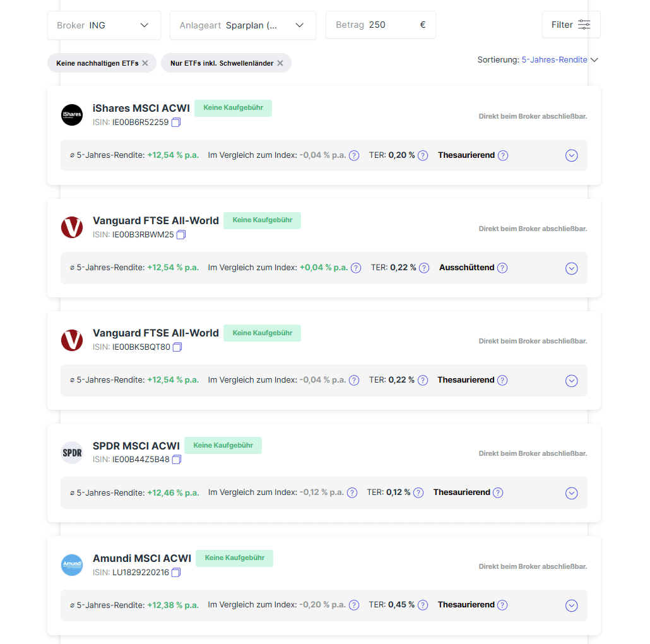Open the SPDR MSCI ACWI title
This screenshot has width=650, height=644.
136,446
